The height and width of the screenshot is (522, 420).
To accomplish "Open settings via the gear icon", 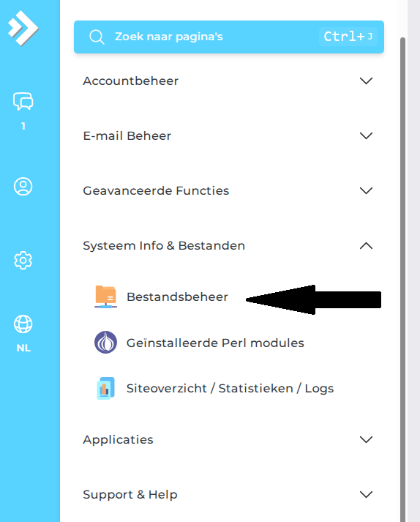I will coord(23,261).
